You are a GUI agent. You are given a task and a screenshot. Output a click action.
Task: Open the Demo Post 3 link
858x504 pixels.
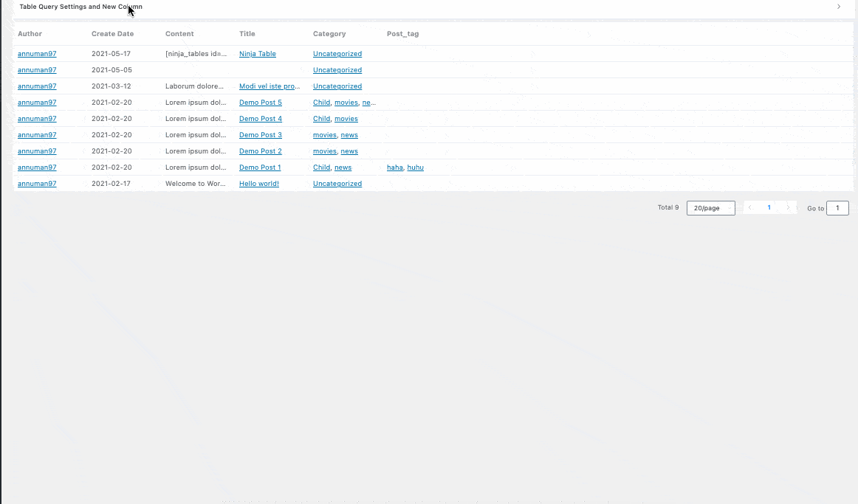click(x=260, y=135)
